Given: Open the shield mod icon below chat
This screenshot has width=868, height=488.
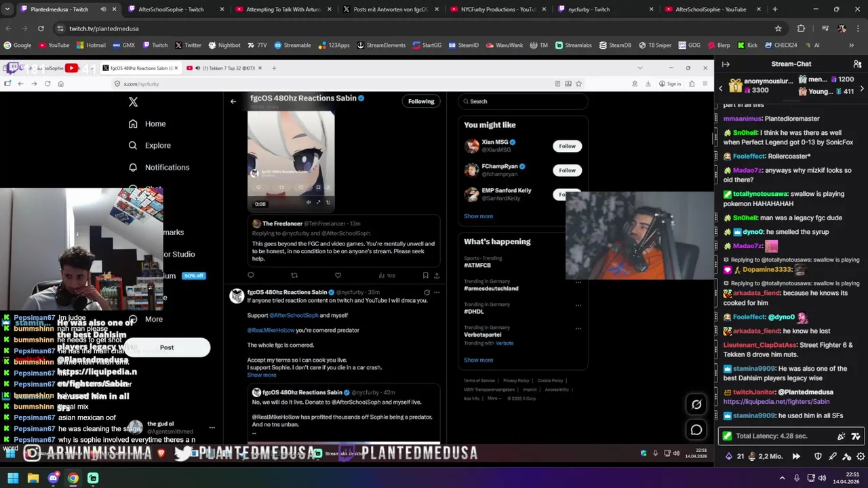Looking at the screenshot, I should tap(818, 457).
